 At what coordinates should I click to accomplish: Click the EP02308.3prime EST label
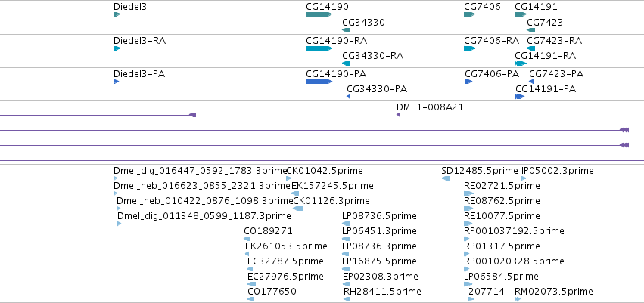(x=381, y=277)
